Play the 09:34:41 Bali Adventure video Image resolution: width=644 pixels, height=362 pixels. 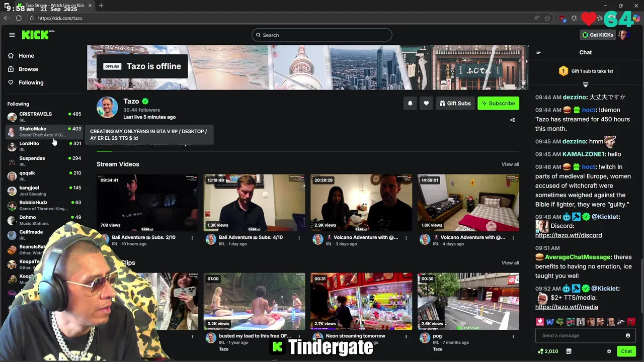pos(147,203)
